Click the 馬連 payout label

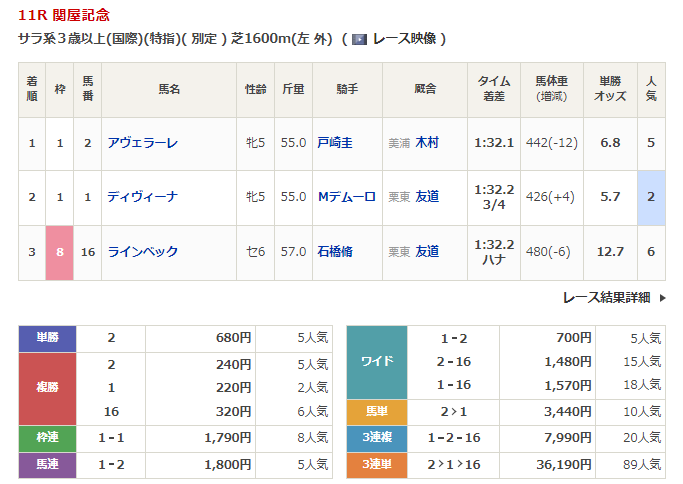tap(48, 464)
